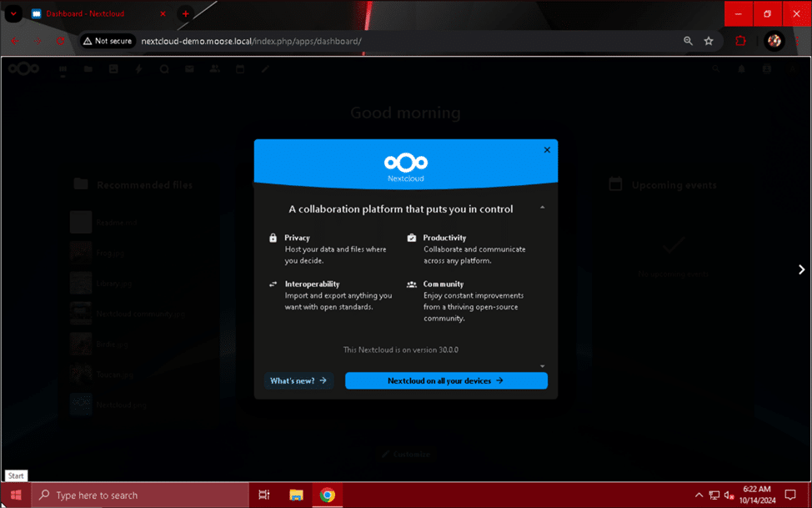Image resolution: width=812 pixels, height=508 pixels.
Task: Open the Photos app icon
Action: 113,69
